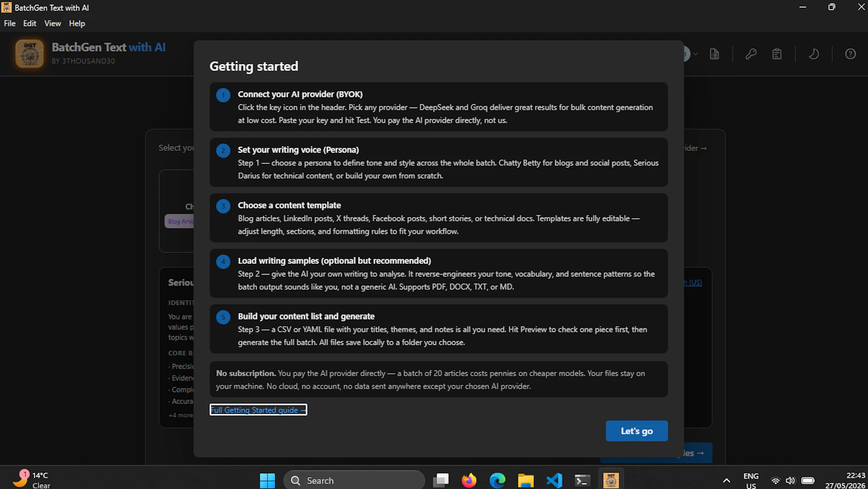Click the ENG US language indicator
Viewport: 868px width, 489px height.
[751, 481]
